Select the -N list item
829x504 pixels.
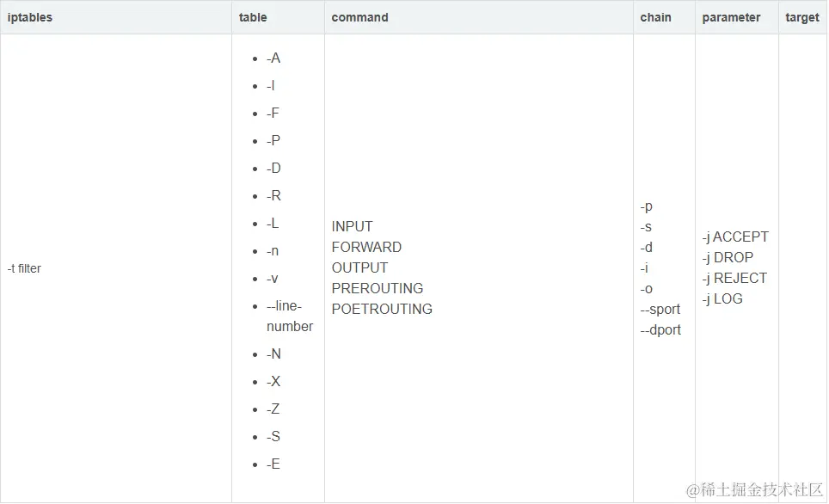pos(273,354)
